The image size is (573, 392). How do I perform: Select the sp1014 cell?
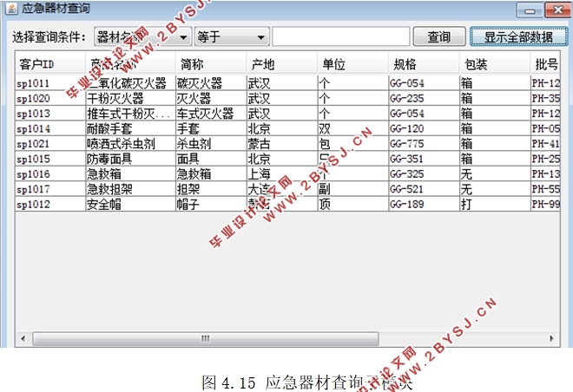(x=50, y=128)
